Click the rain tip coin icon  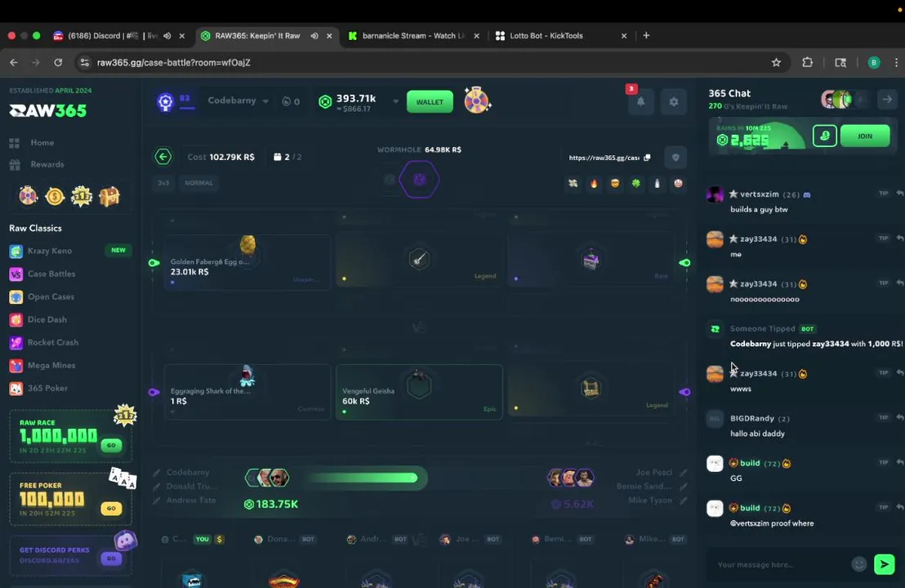pyautogui.click(x=825, y=136)
